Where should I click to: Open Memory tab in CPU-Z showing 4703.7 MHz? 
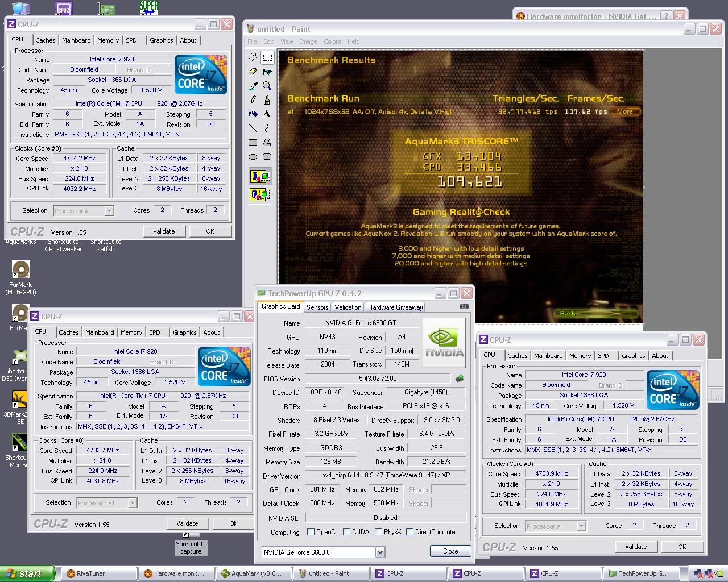coord(131,332)
